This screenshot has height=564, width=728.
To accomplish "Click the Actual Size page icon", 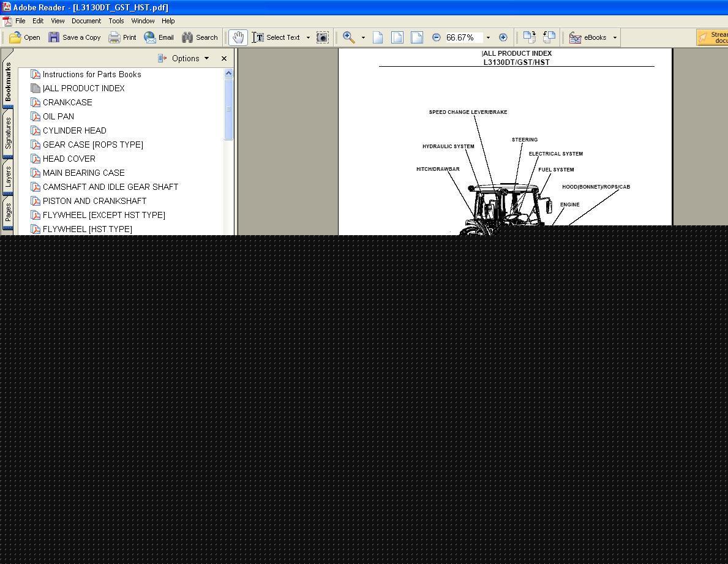I will pyautogui.click(x=378, y=37).
